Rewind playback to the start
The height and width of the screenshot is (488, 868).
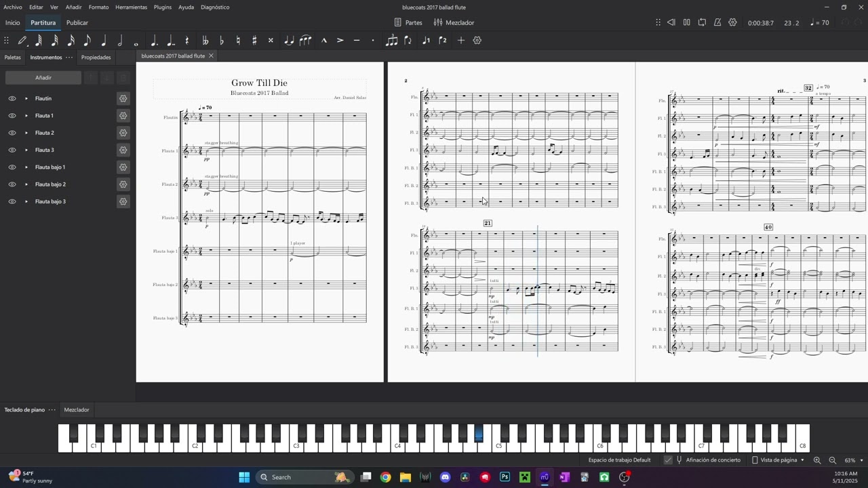(671, 22)
